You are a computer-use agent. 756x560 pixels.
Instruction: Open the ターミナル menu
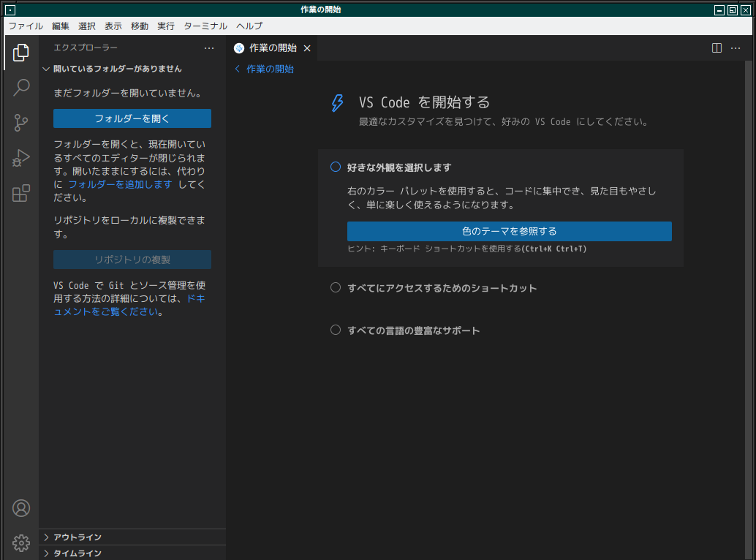205,26
